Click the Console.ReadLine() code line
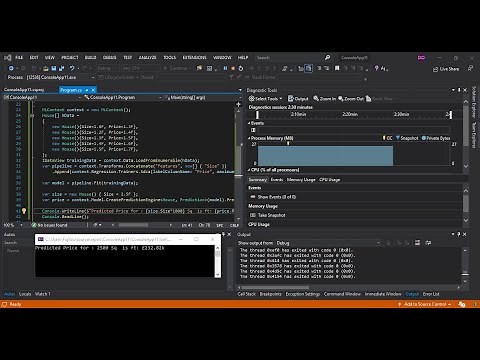480x360 pixels. [x=65, y=217]
